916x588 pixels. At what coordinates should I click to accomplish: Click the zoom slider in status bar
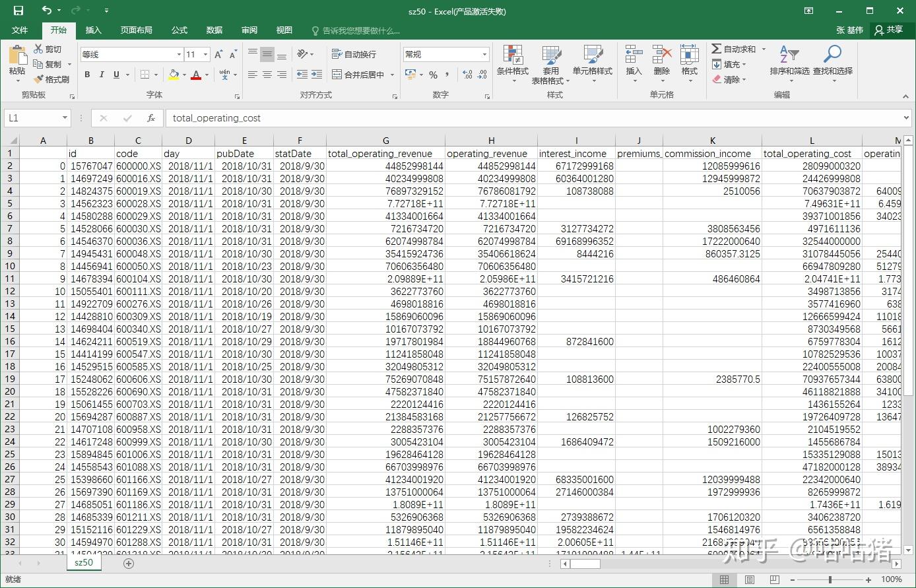coord(830,579)
